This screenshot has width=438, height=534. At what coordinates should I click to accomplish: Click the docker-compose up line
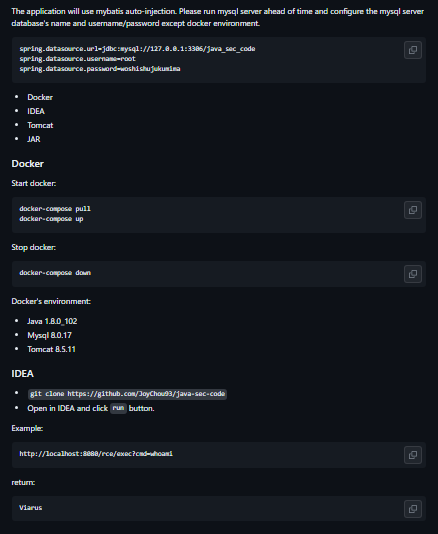tap(51, 219)
